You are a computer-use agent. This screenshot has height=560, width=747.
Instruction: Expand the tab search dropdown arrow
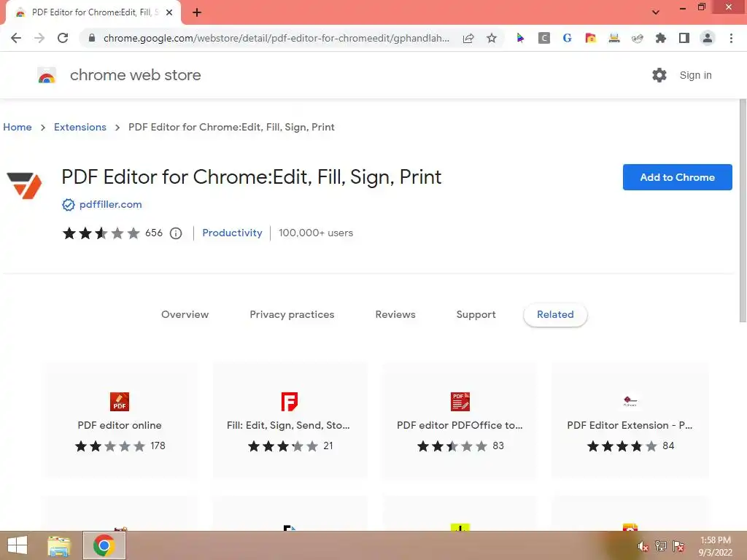pos(656,12)
